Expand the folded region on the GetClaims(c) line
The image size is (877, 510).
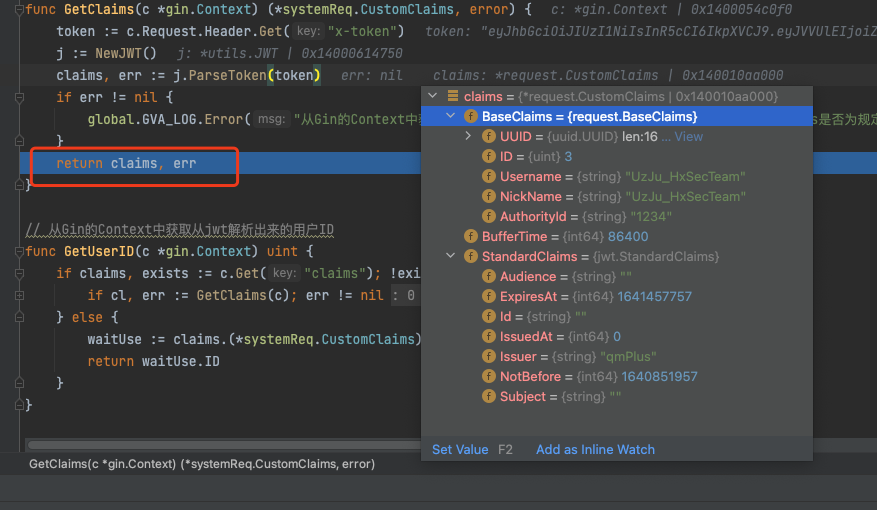click(x=19, y=295)
